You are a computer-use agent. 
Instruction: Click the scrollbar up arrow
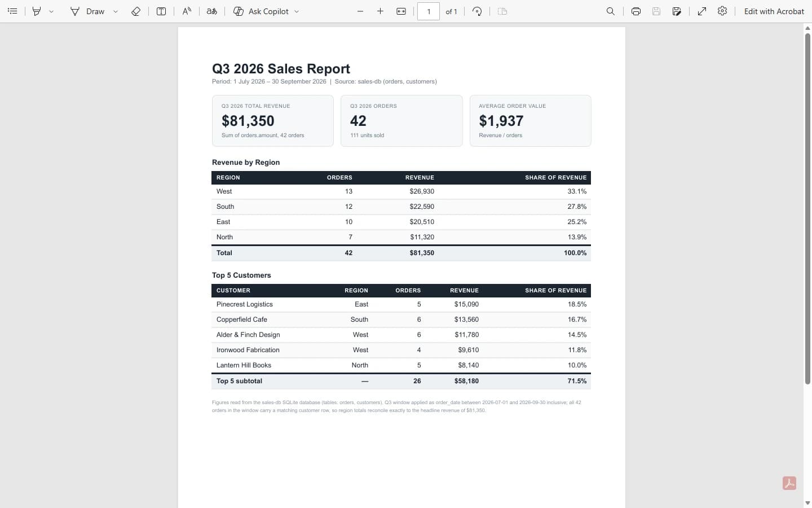pyautogui.click(x=807, y=28)
